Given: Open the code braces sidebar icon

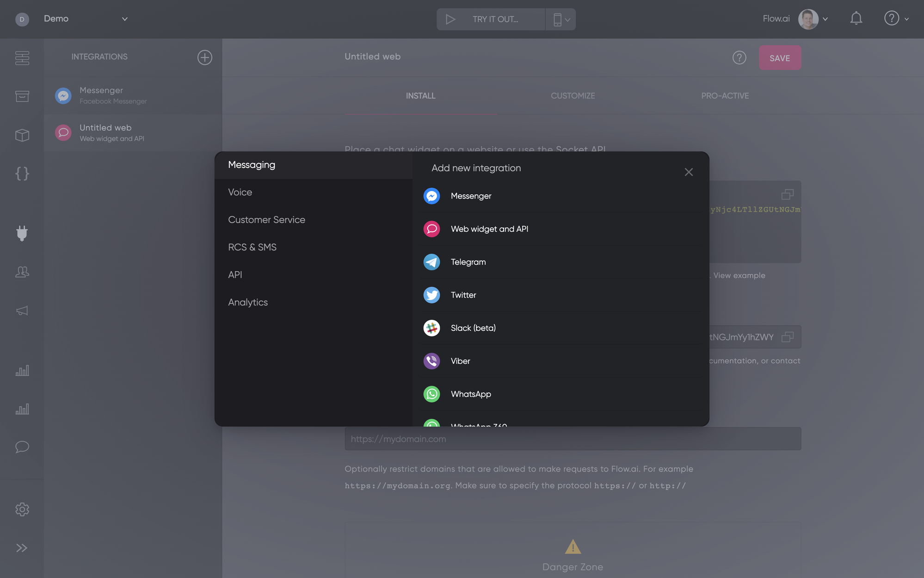Looking at the screenshot, I should pos(22,174).
